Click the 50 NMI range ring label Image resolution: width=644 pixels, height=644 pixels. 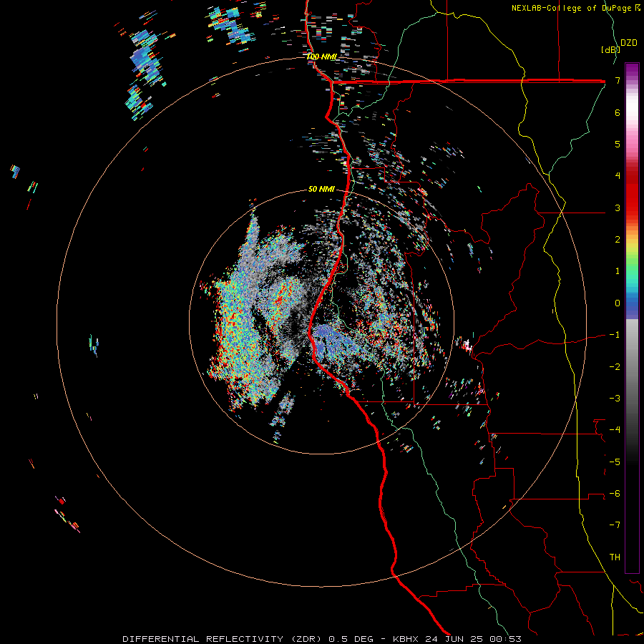pyautogui.click(x=321, y=189)
